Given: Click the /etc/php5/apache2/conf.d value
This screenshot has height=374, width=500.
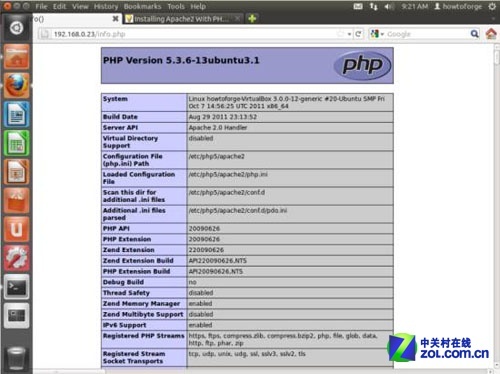Looking at the screenshot, I should click(x=227, y=192).
